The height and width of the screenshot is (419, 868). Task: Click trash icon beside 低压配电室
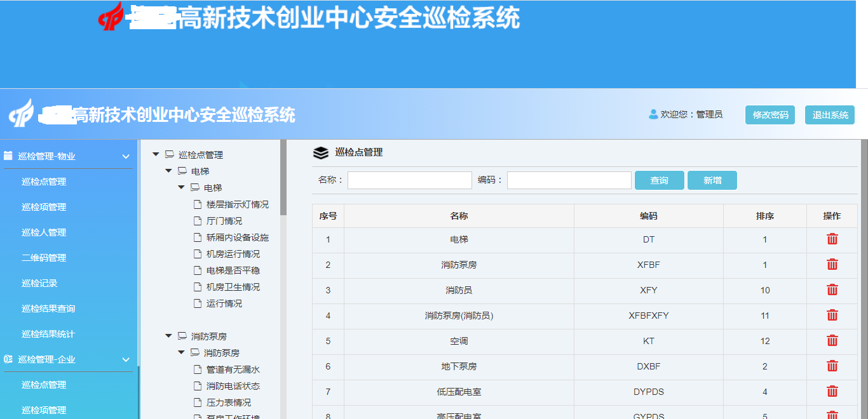point(832,392)
